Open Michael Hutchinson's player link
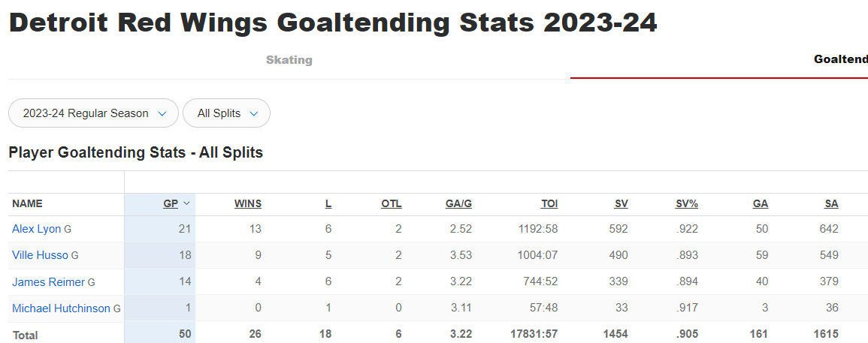This screenshot has width=868, height=343. 61,308
